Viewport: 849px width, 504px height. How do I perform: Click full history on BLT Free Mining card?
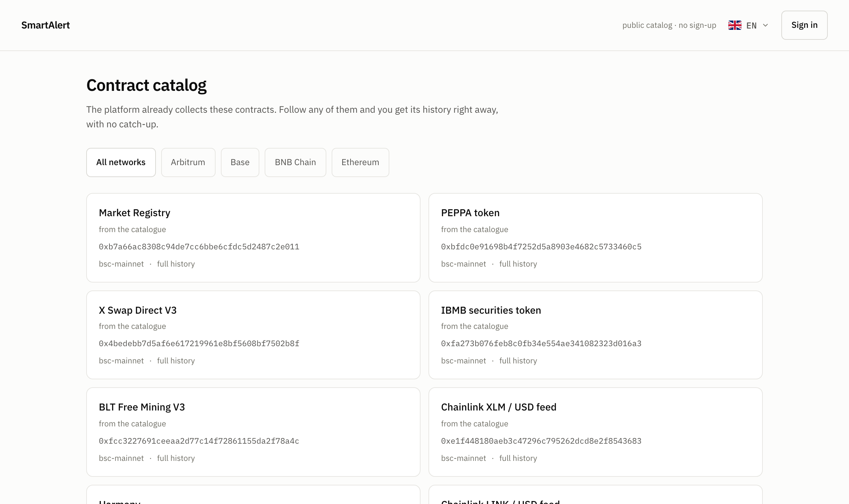[176, 458]
